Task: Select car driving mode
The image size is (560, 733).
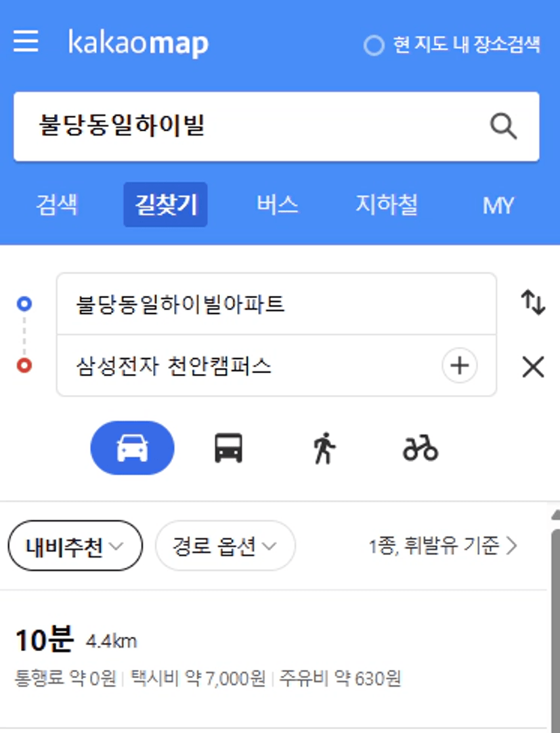Action: 132,448
